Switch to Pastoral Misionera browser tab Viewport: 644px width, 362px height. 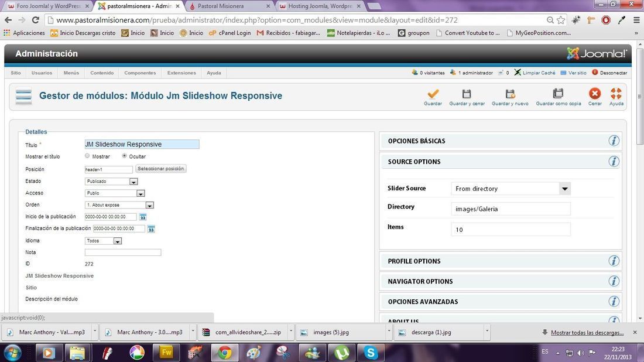[230, 6]
